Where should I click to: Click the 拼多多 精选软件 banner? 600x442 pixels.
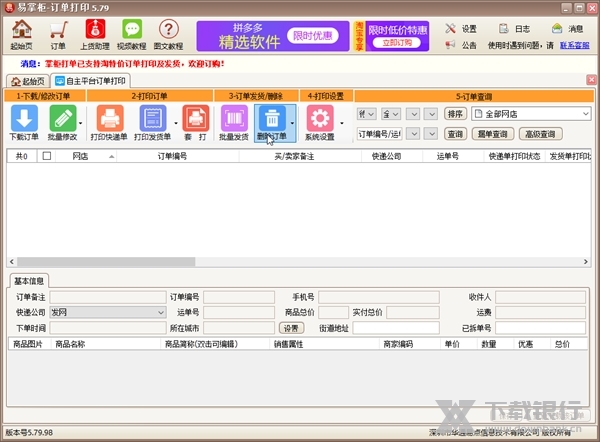273,36
